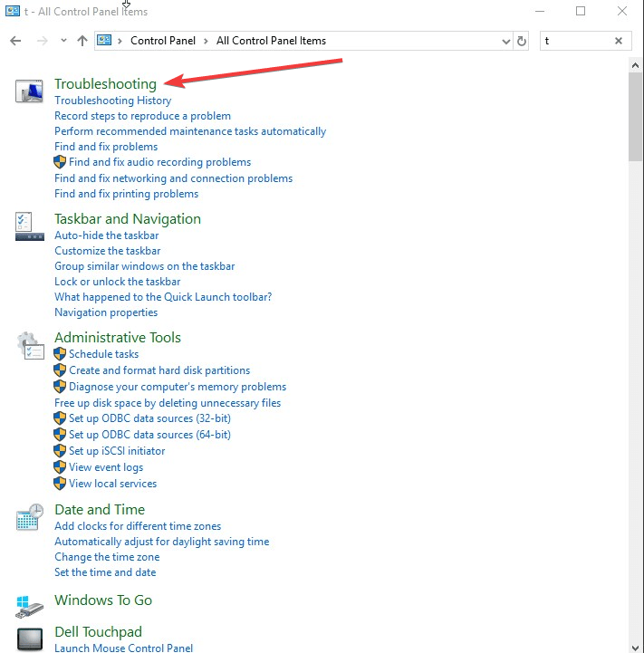Click the Windows To Go icon
The image size is (644, 653).
point(30,604)
